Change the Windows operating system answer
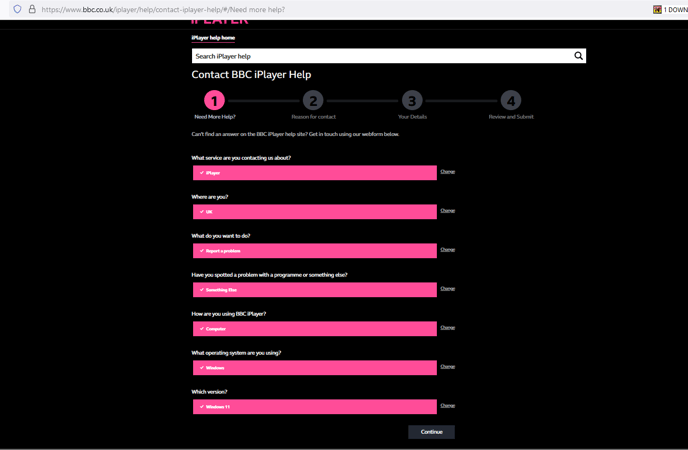The image size is (688, 450). (447, 367)
